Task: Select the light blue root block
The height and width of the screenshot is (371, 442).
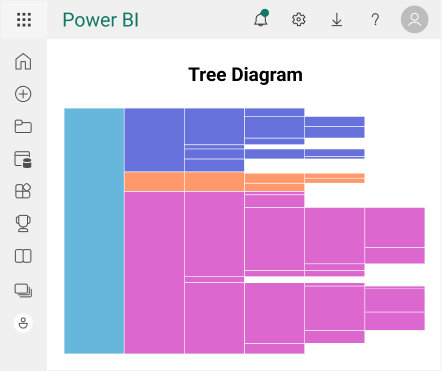Action: click(x=94, y=231)
